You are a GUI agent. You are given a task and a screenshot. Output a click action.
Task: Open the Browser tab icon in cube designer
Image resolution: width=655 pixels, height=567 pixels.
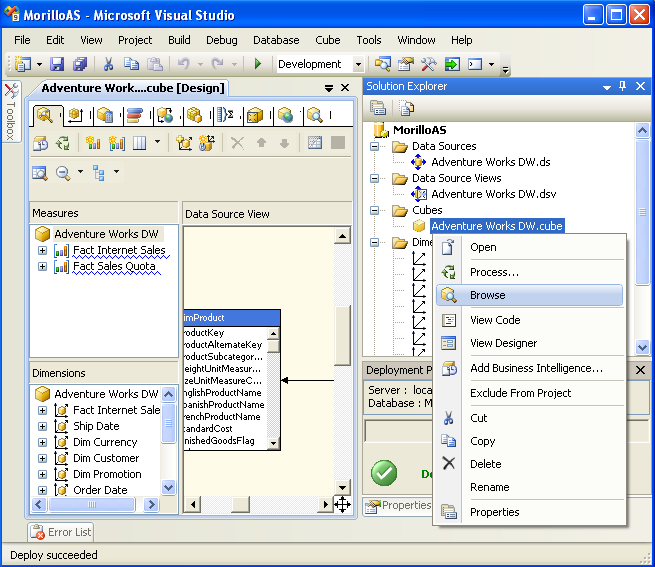click(x=315, y=115)
